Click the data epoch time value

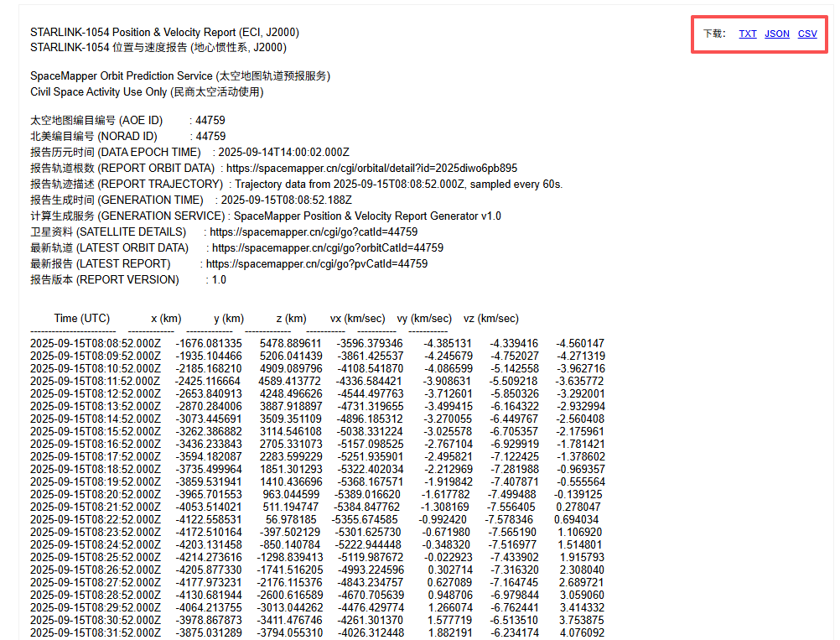(x=284, y=152)
